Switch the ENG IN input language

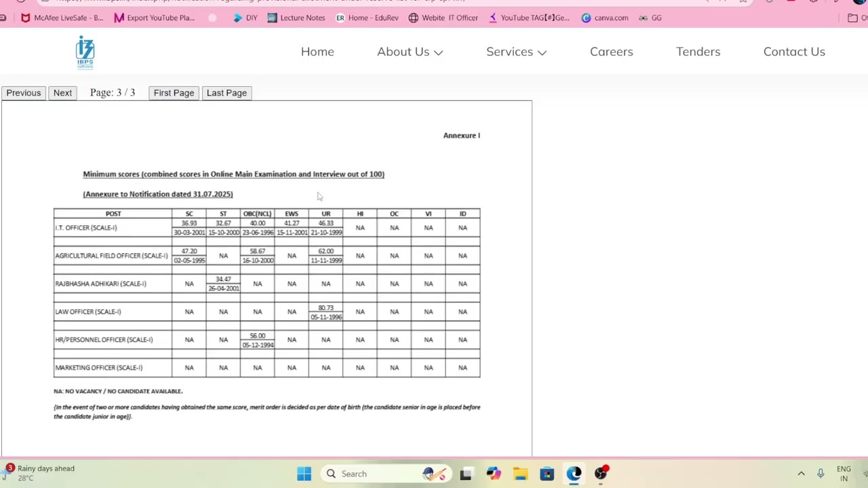point(844,474)
